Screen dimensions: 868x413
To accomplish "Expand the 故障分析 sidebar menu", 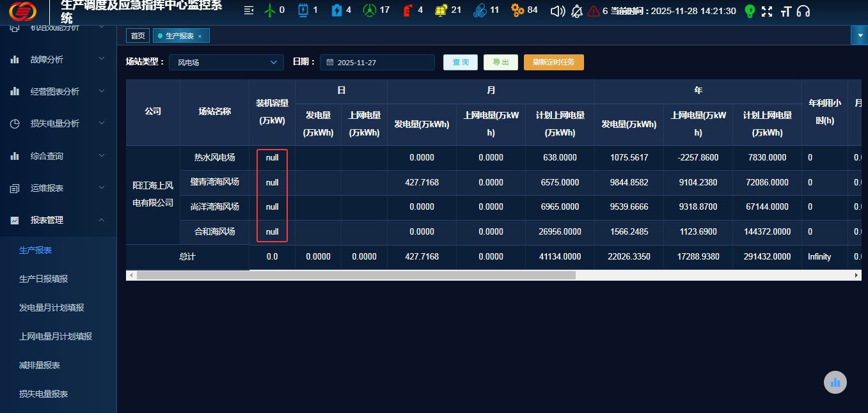I will 58,59.
